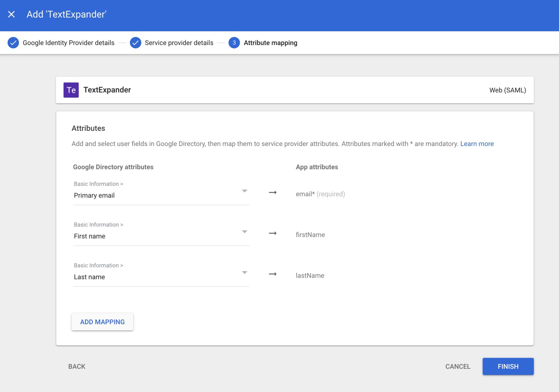The width and height of the screenshot is (559, 392).
Task: Click the Attributes section heading
Action: (88, 128)
